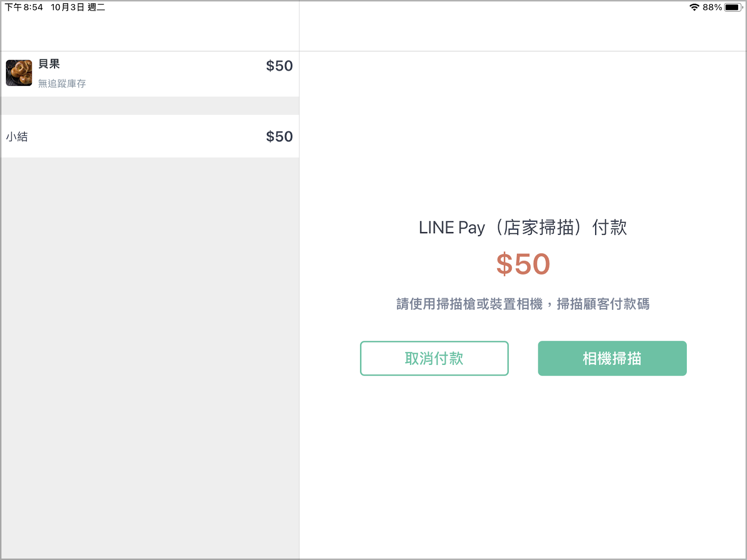Image resolution: width=747 pixels, height=560 pixels.
Task: Tap the date 10月3日 週二
Action: (x=78, y=7)
